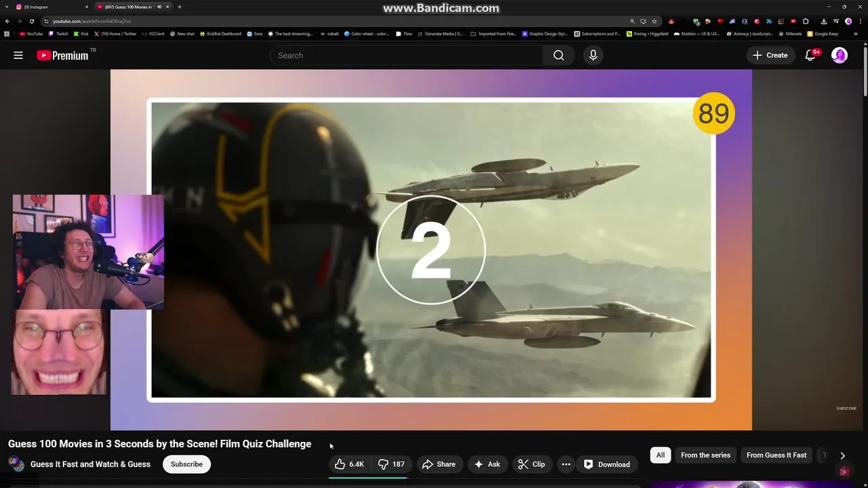Start voice search with the microphone

coord(593,56)
